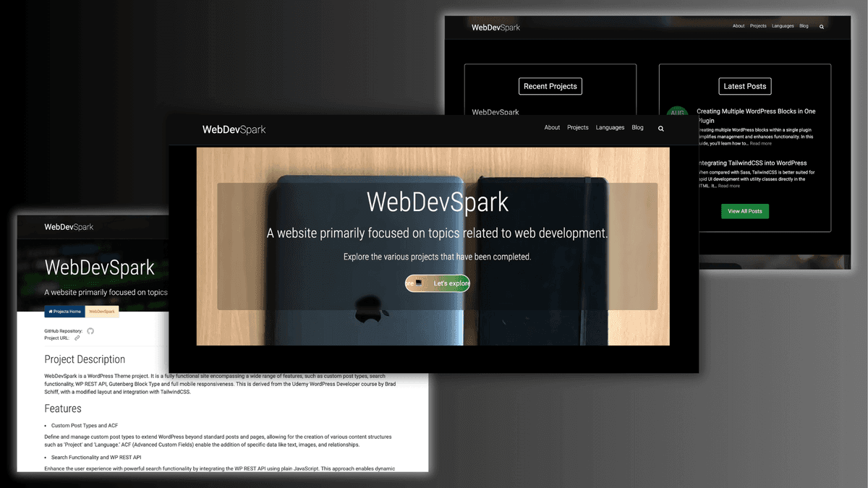The image size is (868, 488).
Task: Open the Blog menu item in the center navbar
Action: pos(637,127)
